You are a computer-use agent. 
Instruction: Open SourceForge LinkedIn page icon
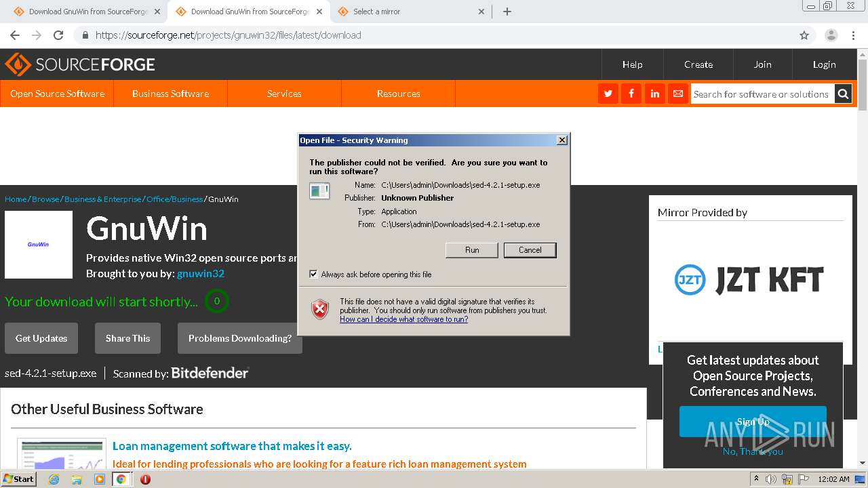(x=654, y=94)
